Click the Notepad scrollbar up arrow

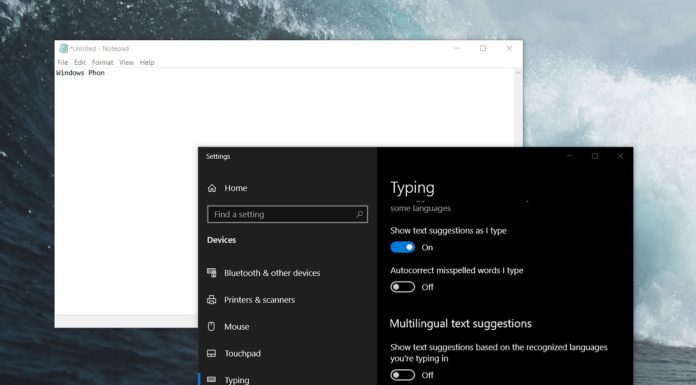(518, 73)
